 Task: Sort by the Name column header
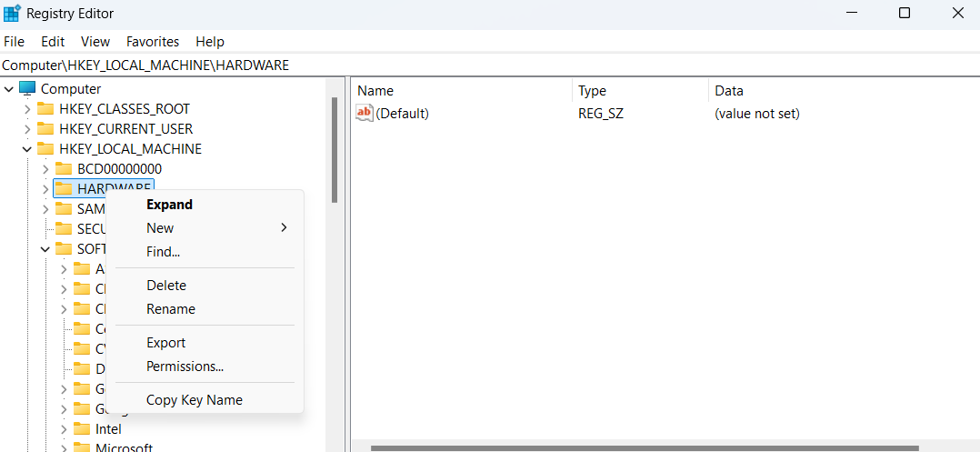(x=462, y=91)
